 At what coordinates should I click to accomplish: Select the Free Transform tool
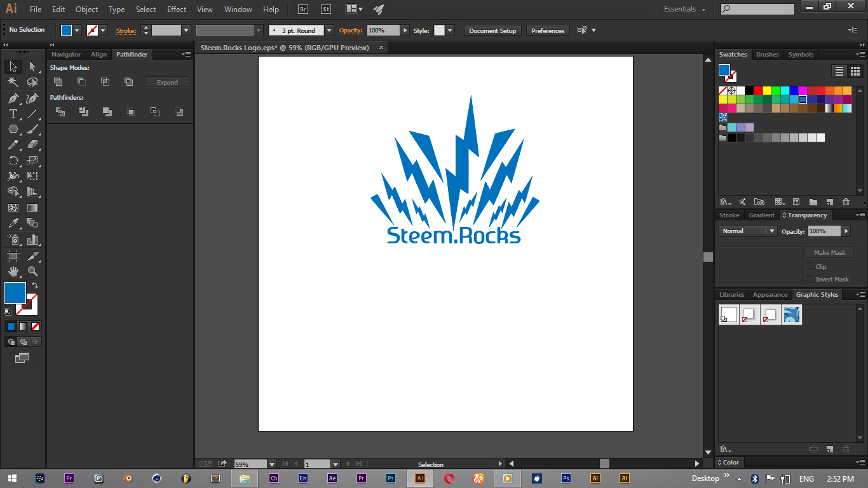pos(33,176)
